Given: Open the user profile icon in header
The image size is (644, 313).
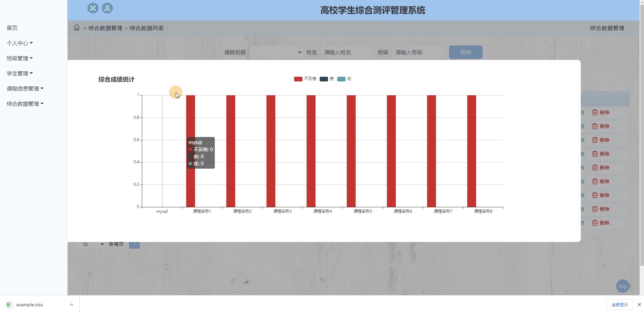Looking at the screenshot, I should 107,8.
